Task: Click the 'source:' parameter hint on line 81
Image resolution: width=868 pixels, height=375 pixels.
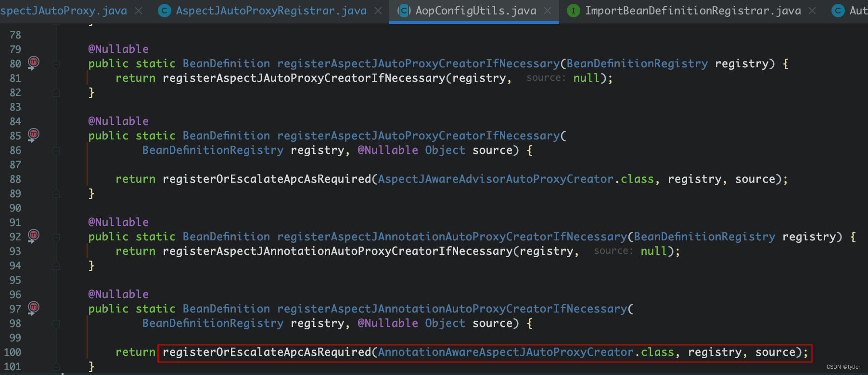Action: [x=546, y=78]
